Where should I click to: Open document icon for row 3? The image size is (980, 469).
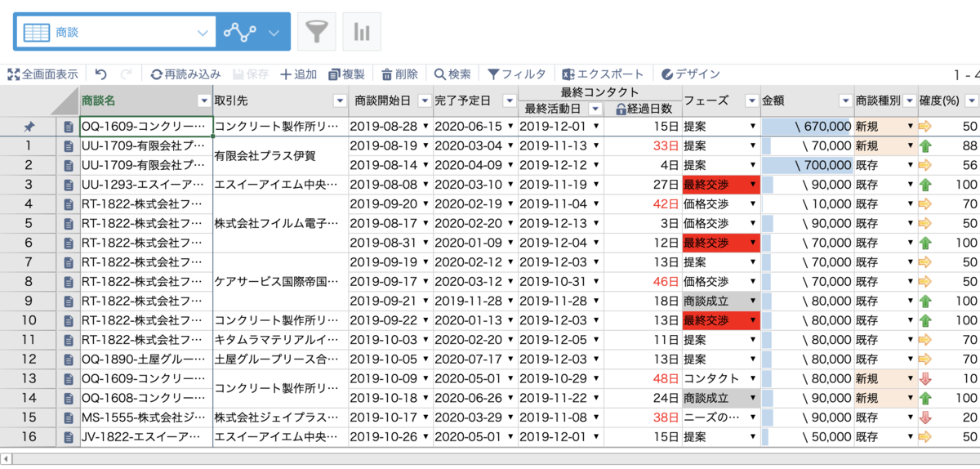coord(69,185)
